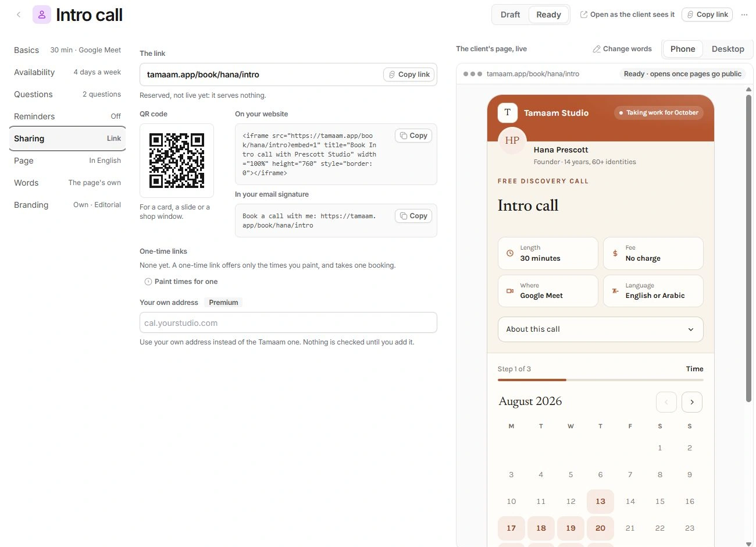The height and width of the screenshot is (547, 756).
Task: Switch preview to Desktop view
Action: [728, 49]
